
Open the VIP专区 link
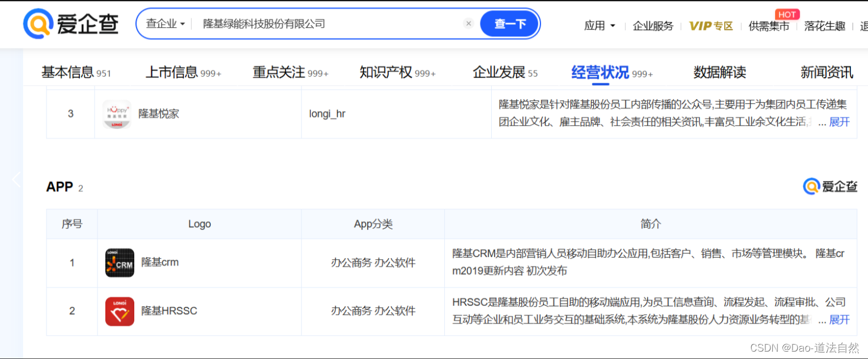(711, 26)
